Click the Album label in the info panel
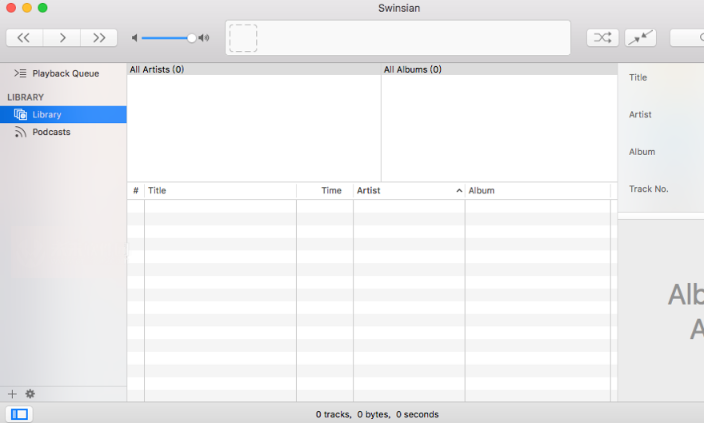Image resolution: width=704 pixels, height=423 pixels. click(642, 152)
